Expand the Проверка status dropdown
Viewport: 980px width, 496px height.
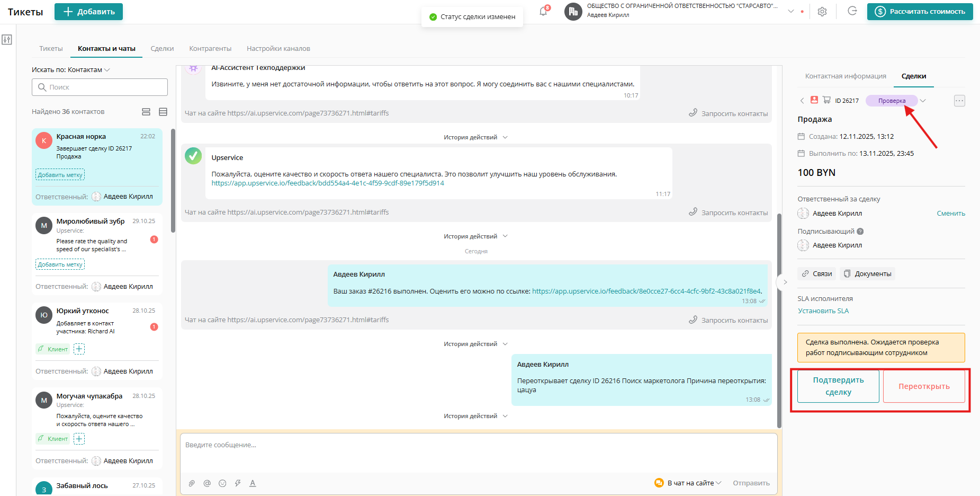point(923,100)
